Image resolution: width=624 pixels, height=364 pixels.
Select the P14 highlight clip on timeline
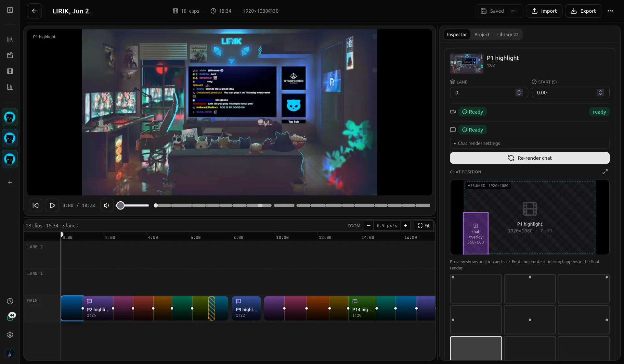362,308
